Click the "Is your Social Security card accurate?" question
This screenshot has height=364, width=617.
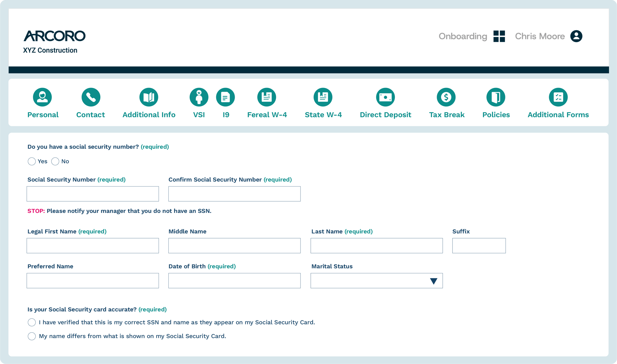[x=82, y=309]
